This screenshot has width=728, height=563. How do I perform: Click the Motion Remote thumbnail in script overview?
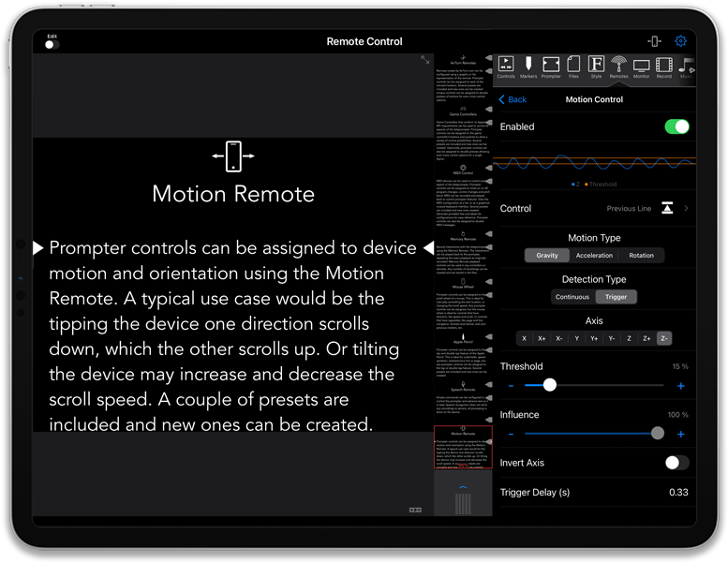(x=463, y=447)
